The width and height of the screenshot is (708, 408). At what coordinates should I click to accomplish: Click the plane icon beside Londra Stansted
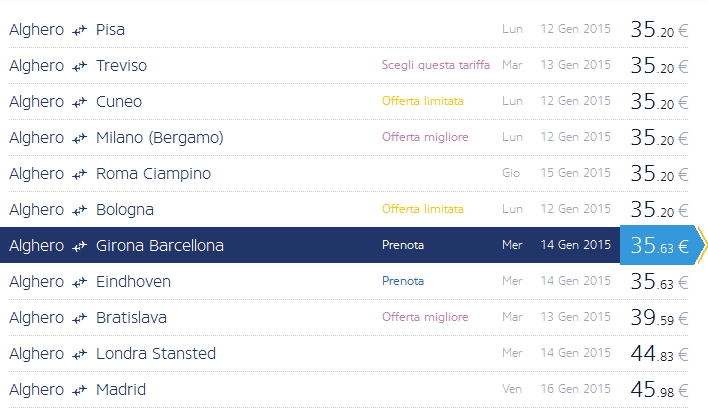tap(80, 354)
